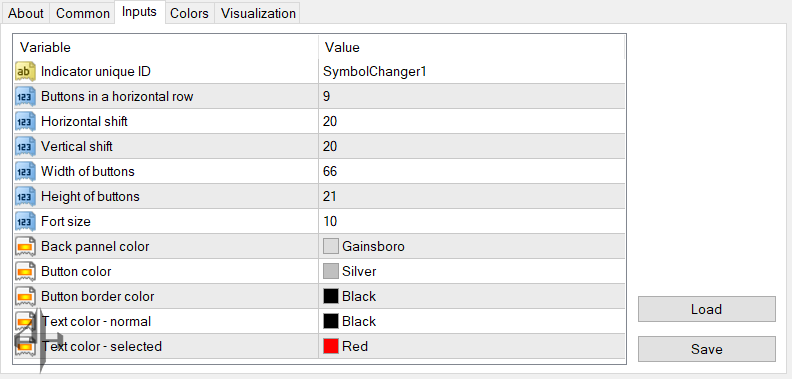Image resolution: width=792 pixels, height=379 pixels.
Task: Open the Gainsboro color swatch
Action: pyautogui.click(x=331, y=246)
